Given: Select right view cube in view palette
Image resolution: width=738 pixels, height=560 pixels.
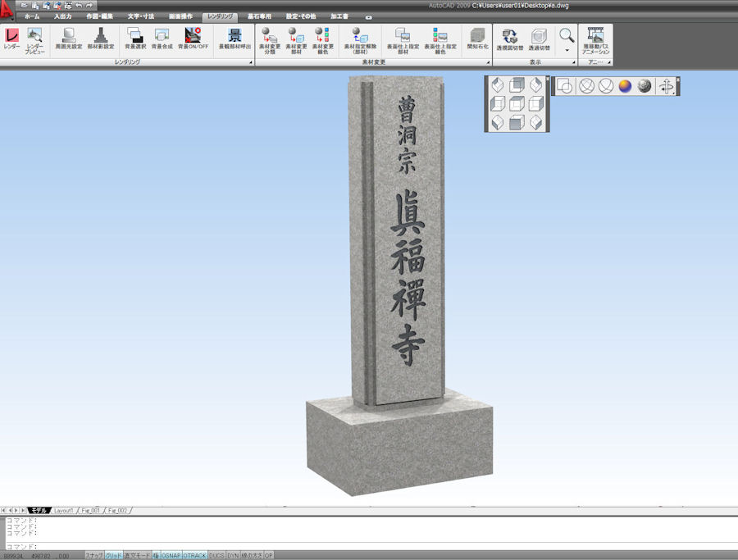Looking at the screenshot, I should click(536, 103).
